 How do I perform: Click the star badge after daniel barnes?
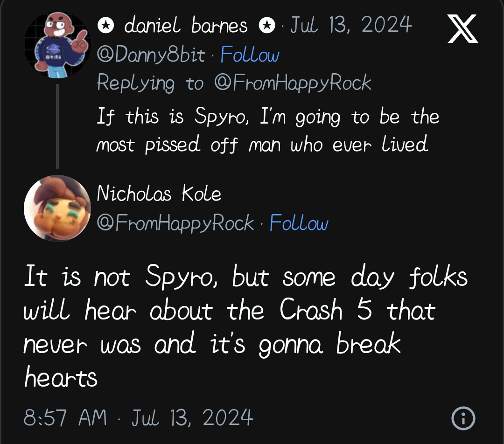(266, 26)
